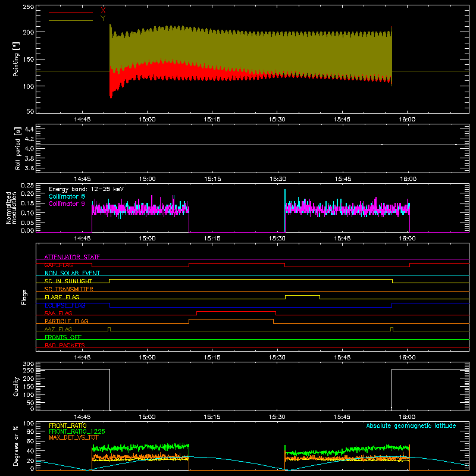
Task: Click the ATTENUATOR_STATE flag label
Action: 72,257
